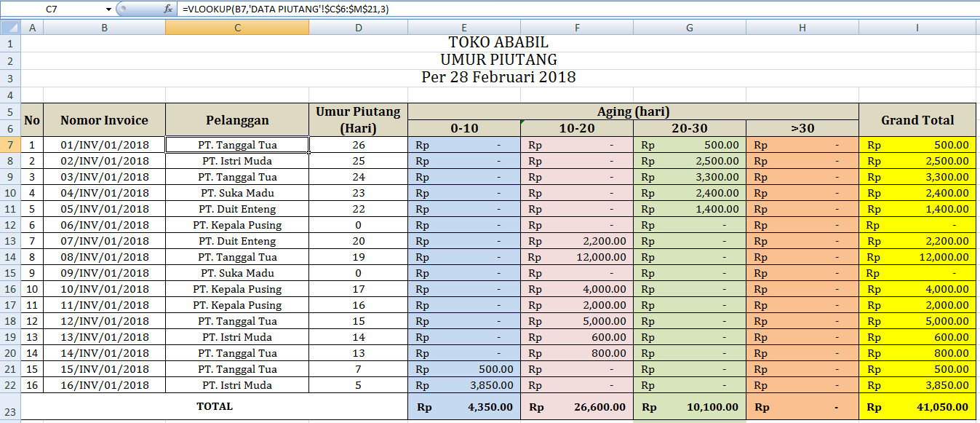The height and width of the screenshot is (423, 980).
Task: Click the Name Box showing C7
Action: coord(51,9)
